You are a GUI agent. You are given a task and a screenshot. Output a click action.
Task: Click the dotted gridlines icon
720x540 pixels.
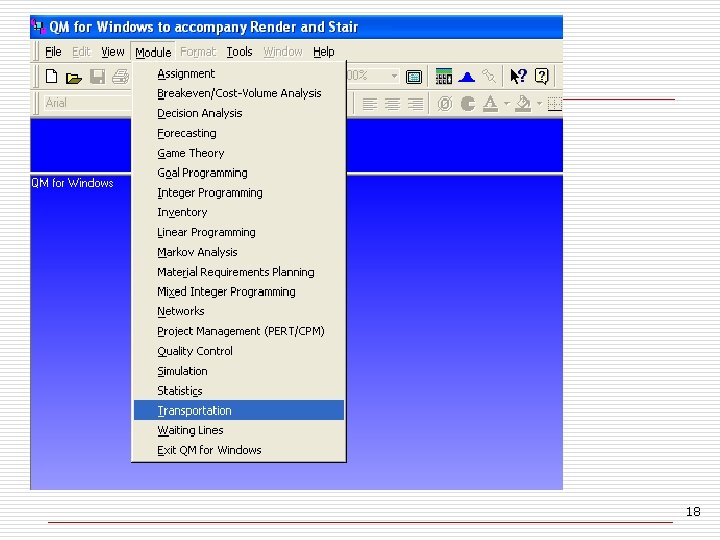coord(555,104)
